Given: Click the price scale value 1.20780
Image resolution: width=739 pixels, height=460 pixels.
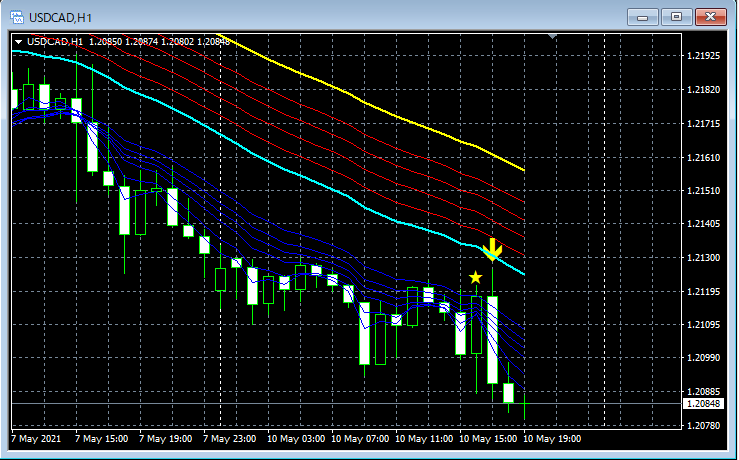Looking at the screenshot, I should pos(704,426).
